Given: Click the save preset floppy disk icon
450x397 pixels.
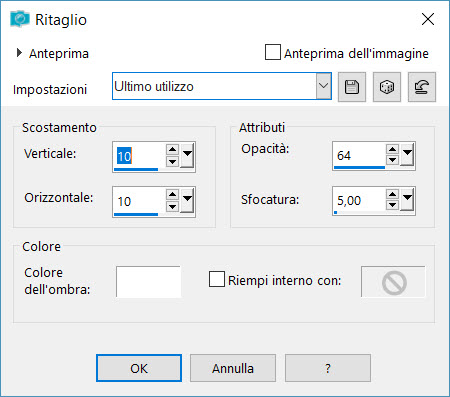Looking at the screenshot, I should click(352, 87).
